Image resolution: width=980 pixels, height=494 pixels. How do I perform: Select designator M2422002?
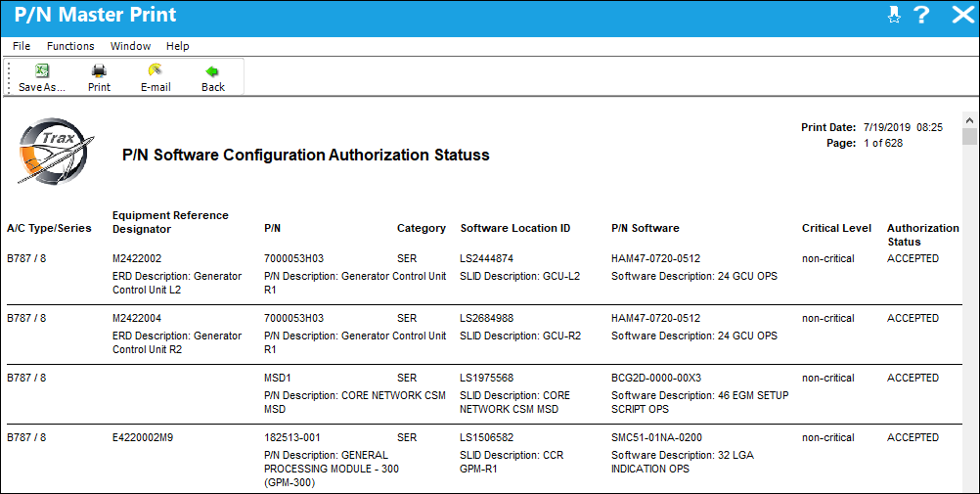pyautogui.click(x=137, y=258)
